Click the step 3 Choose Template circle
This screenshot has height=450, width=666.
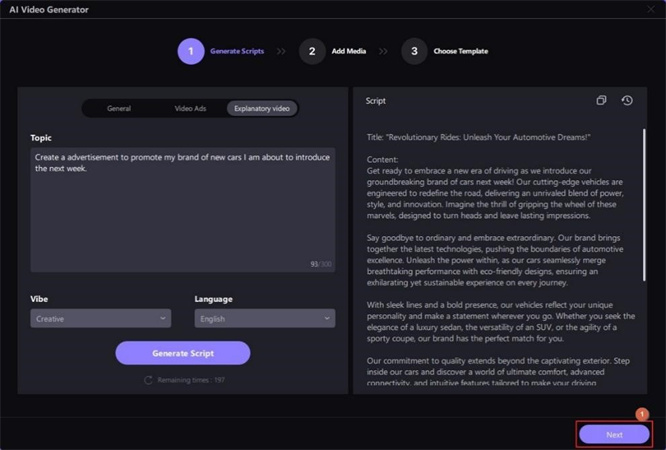click(x=414, y=51)
